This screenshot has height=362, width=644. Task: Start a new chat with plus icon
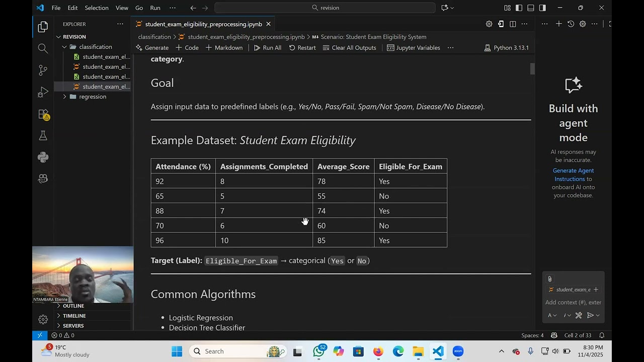tap(558, 24)
